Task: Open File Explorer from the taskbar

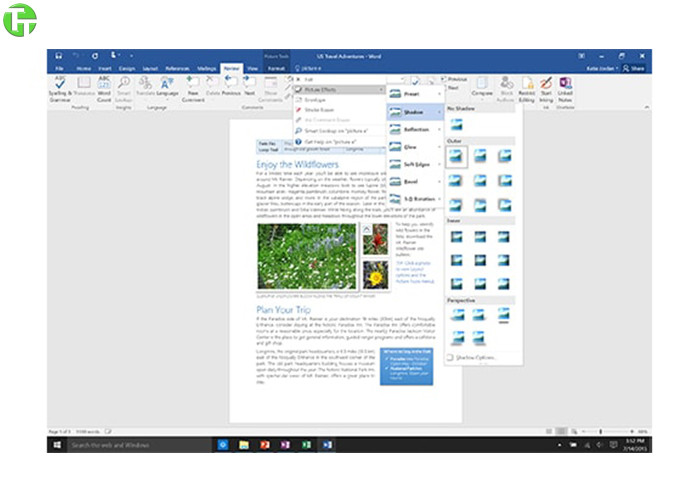Action: tap(244, 445)
